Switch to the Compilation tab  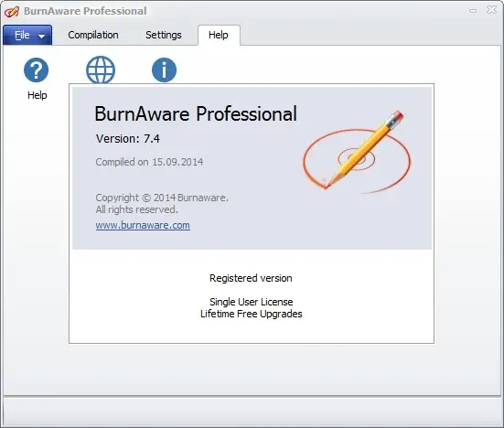click(x=93, y=35)
